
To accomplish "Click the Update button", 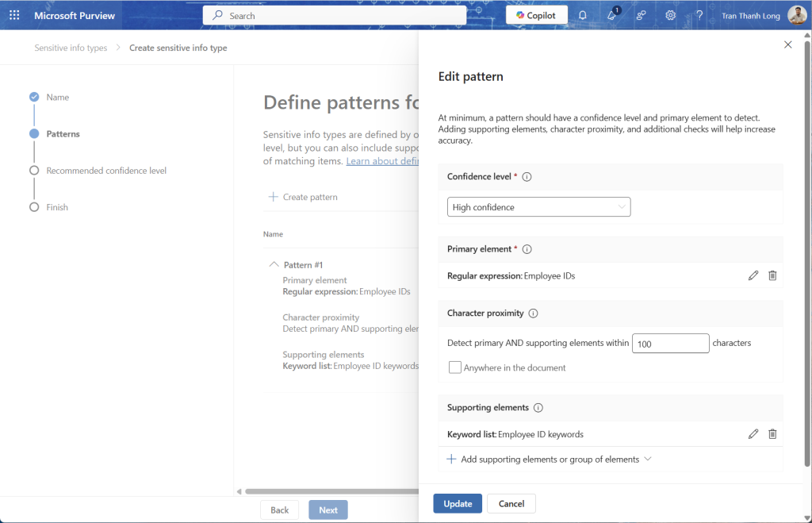I will tap(458, 503).
